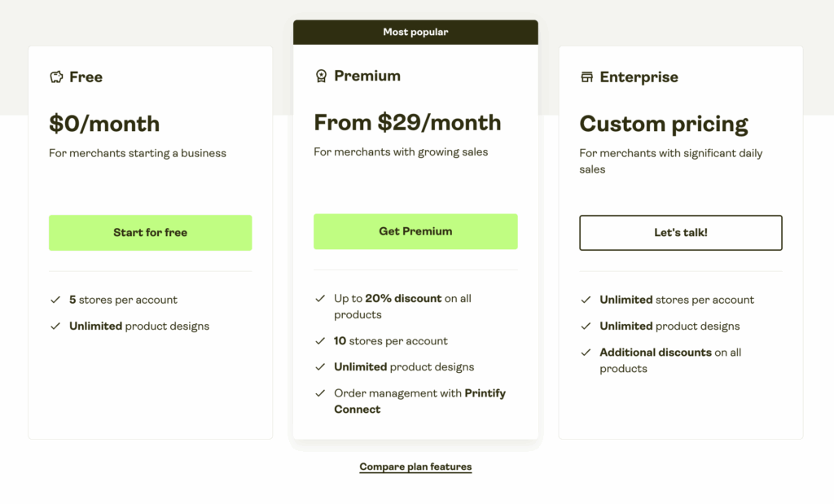Click checkmark beside 10 stores per account
Screen dimensions: 834x504
click(320, 341)
